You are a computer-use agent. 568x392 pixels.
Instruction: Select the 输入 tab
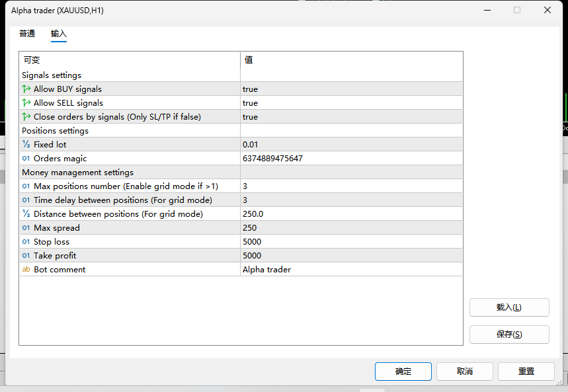[59, 34]
